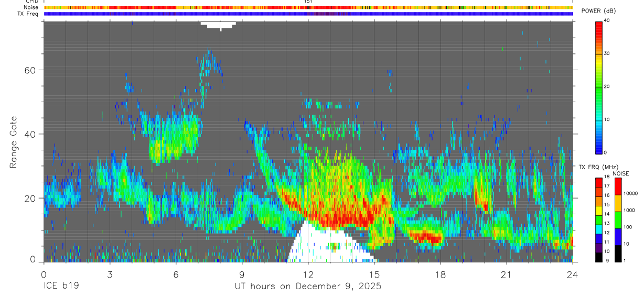This screenshot has height=297, width=644.
Task: Click the 1000 label on NOISE scale
Action: click(630, 211)
